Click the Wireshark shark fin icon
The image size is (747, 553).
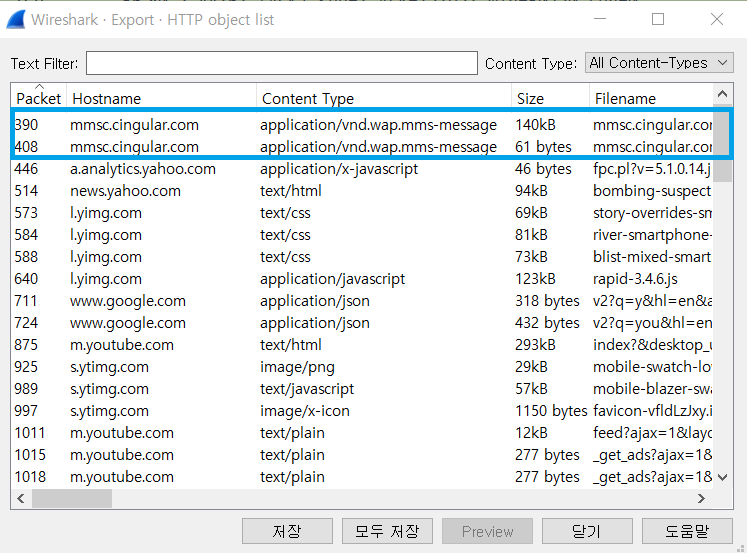(16, 19)
